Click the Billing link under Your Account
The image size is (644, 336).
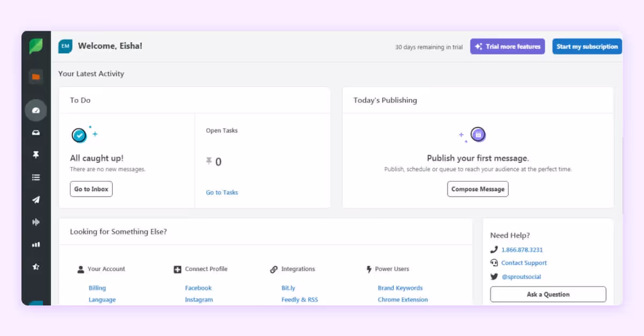[x=97, y=287]
